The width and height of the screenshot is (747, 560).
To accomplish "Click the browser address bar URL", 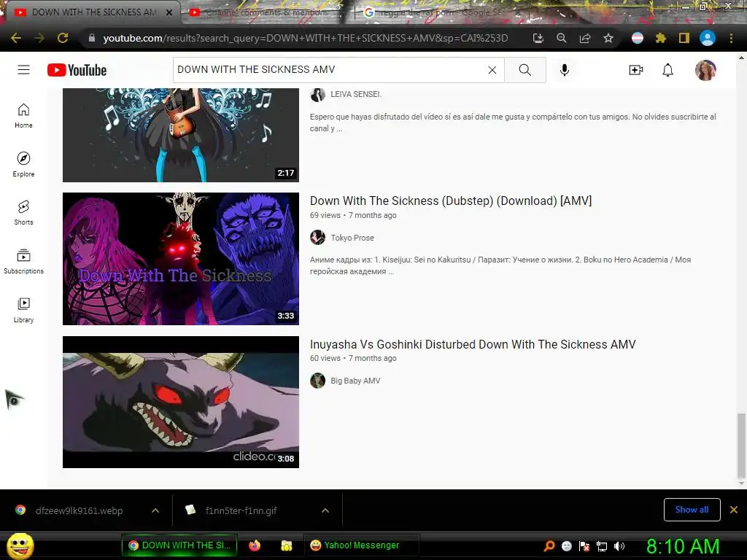I will pos(306,38).
